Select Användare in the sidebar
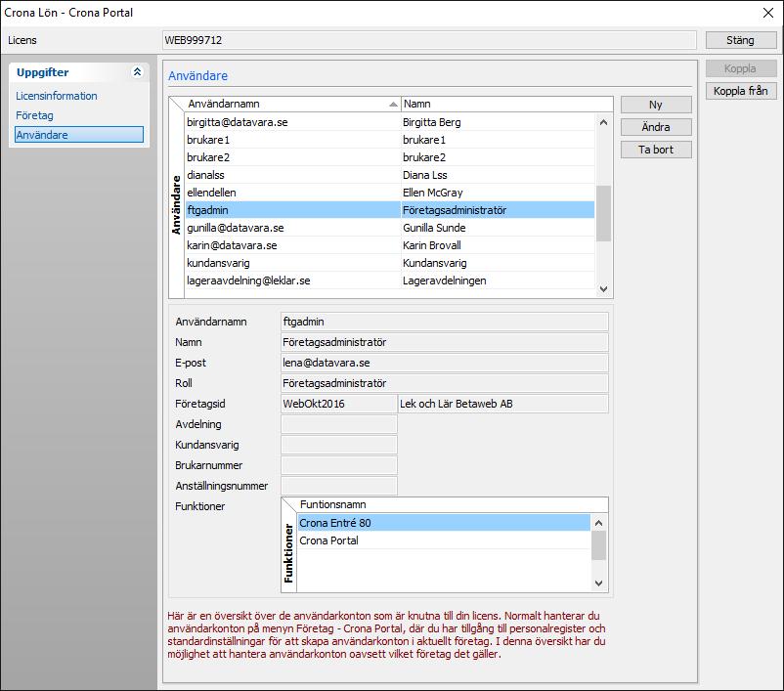The width and height of the screenshot is (784, 691). click(79, 135)
